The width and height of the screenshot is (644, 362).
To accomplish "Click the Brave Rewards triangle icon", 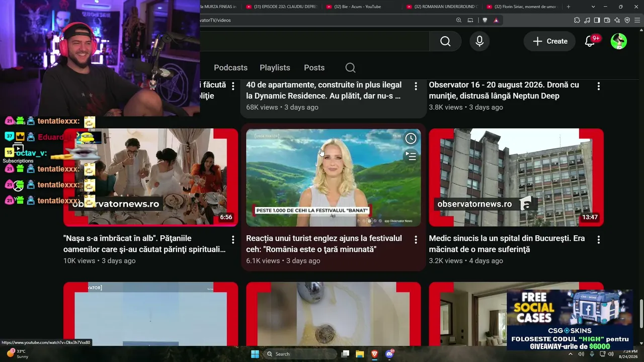I will click(496, 20).
